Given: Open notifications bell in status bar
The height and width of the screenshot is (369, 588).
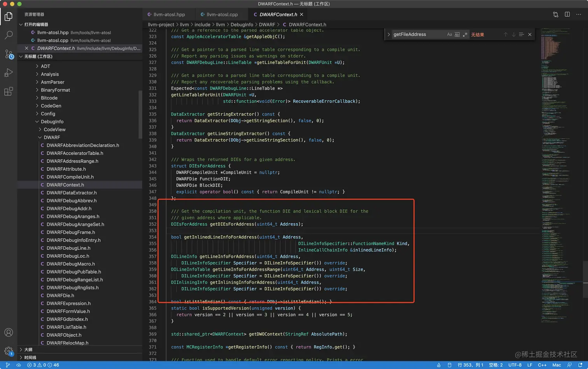Looking at the screenshot, I should pos(579,365).
